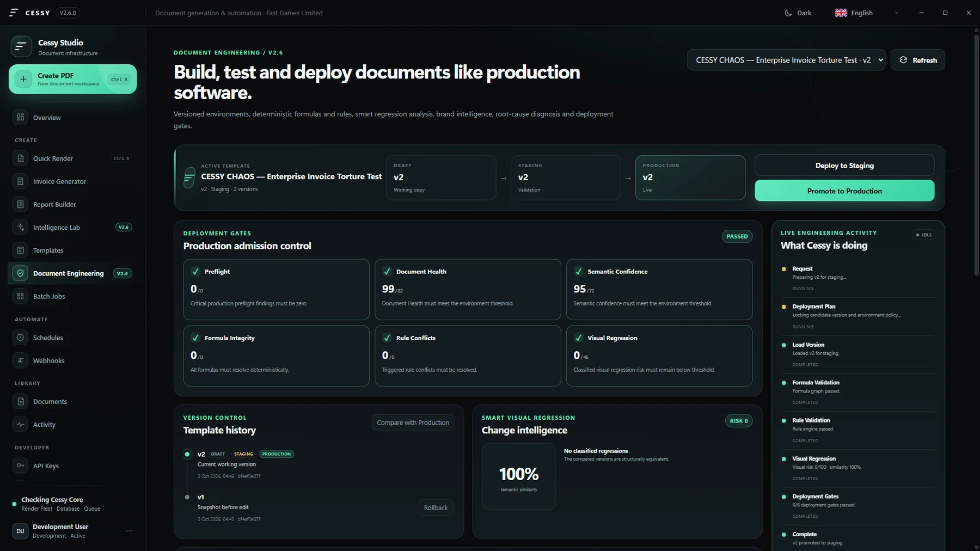Click the Activity pulse icon
The height and width of the screenshot is (551, 980).
point(21,425)
